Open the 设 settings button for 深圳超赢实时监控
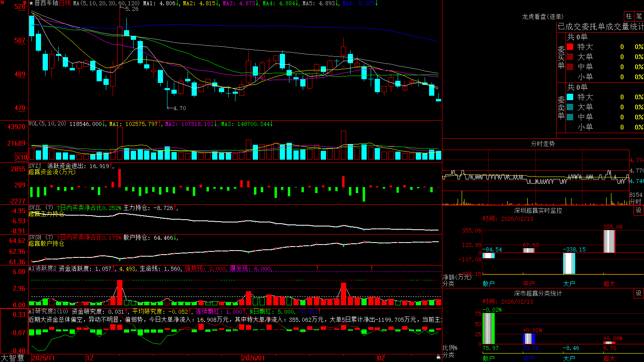 (639, 210)
